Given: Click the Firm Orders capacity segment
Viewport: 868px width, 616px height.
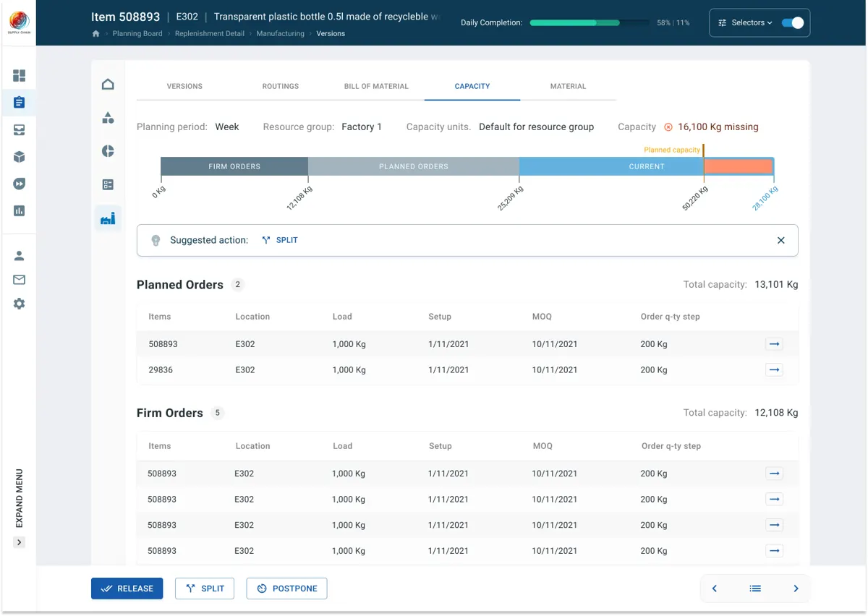Looking at the screenshot, I should pos(234,166).
